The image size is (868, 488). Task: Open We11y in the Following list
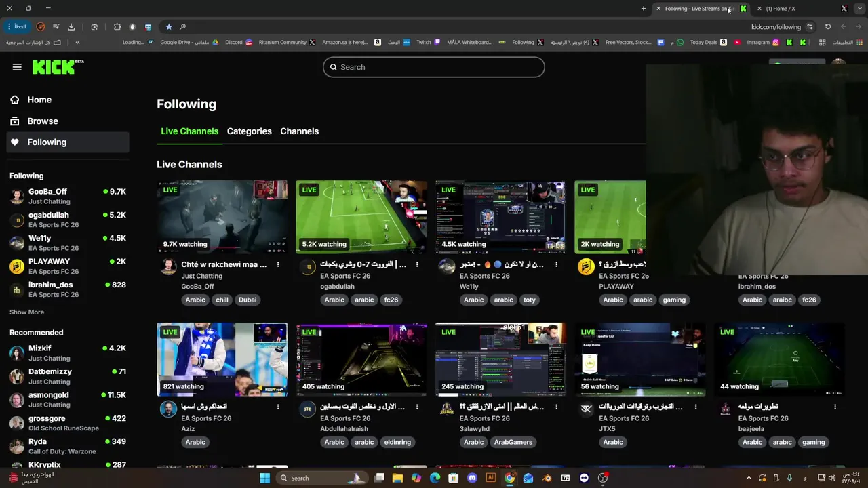click(x=68, y=243)
